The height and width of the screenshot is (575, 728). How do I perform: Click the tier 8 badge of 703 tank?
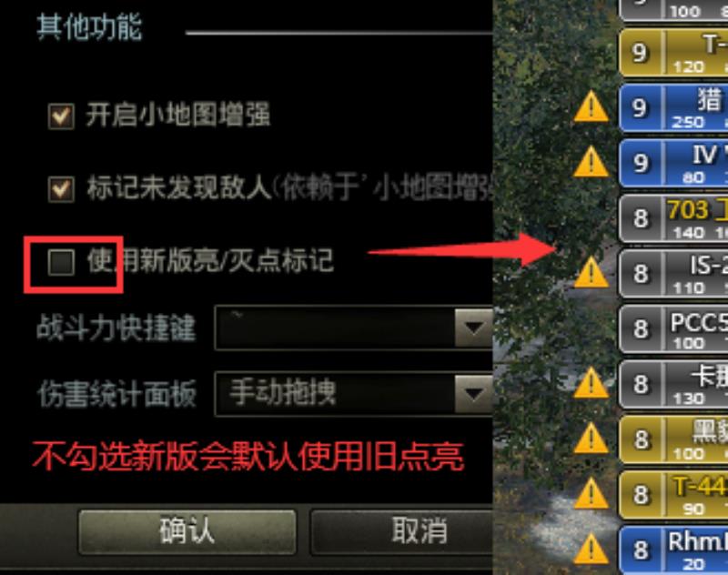point(641,218)
